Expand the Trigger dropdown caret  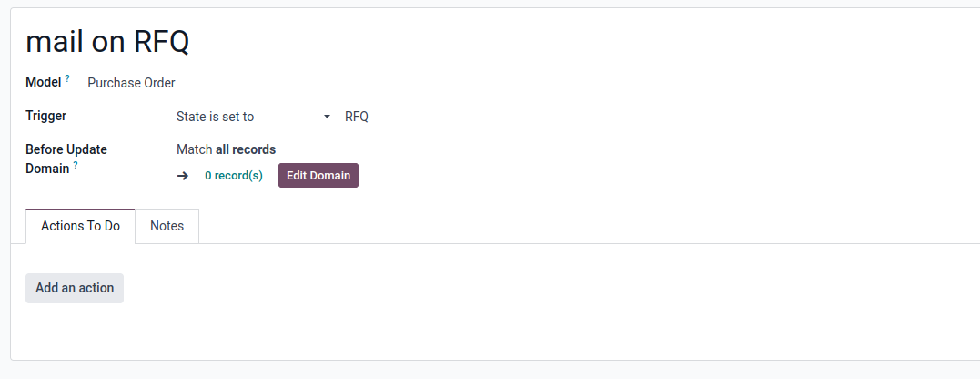pyautogui.click(x=327, y=117)
